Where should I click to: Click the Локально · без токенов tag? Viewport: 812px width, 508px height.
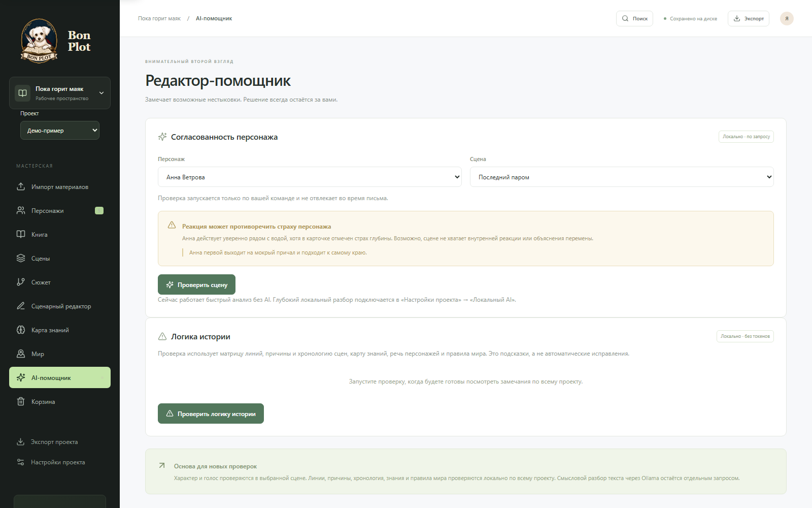click(745, 336)
